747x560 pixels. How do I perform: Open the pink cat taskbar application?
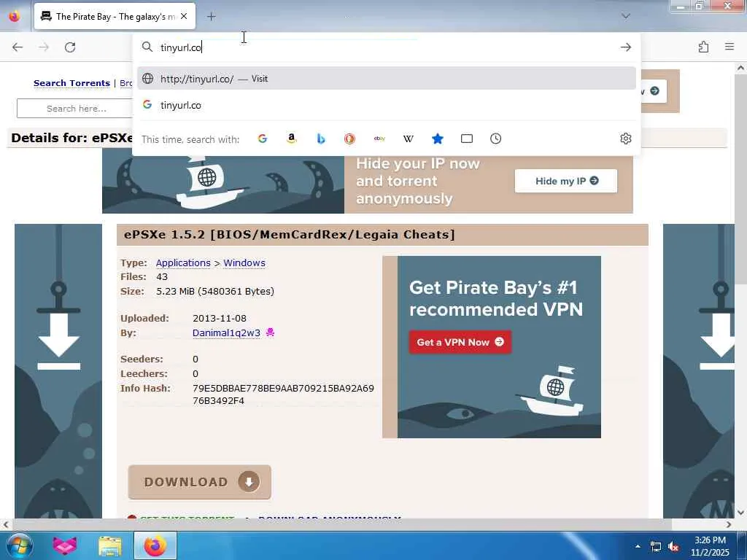click(x=65, y=545)
